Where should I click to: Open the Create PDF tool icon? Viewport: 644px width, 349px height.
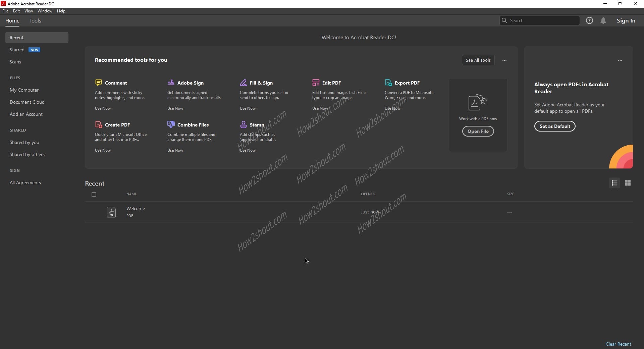click(x=98, y=124)
